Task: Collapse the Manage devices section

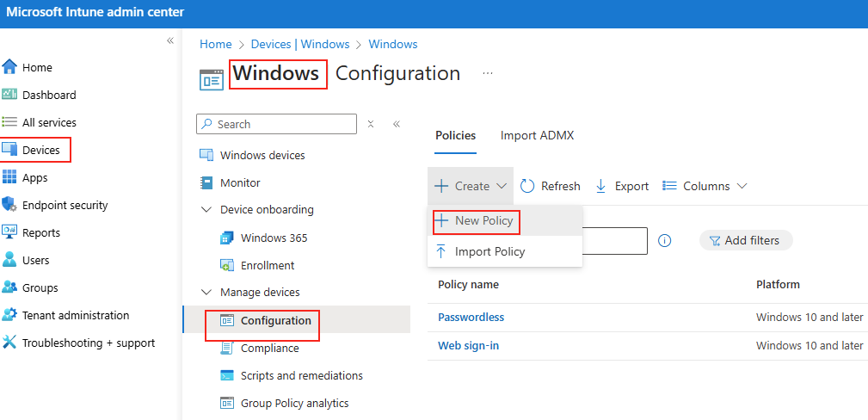Action: click(206, 292)
